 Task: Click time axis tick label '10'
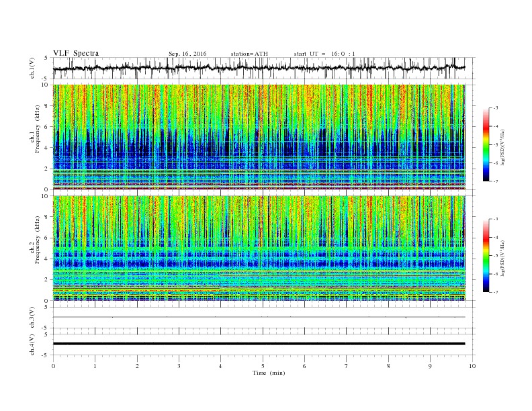pos(472,366)
